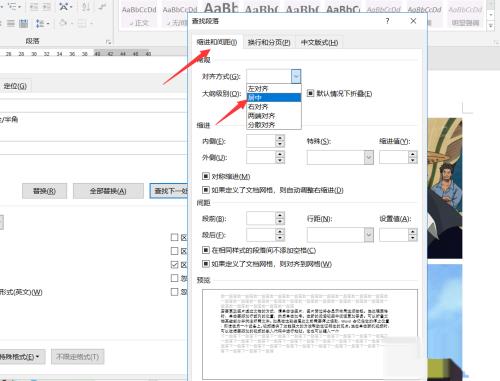500x381 pixels.
Task: Click the styles gallery scroll-up arrow
Action: tap(491, 5)
